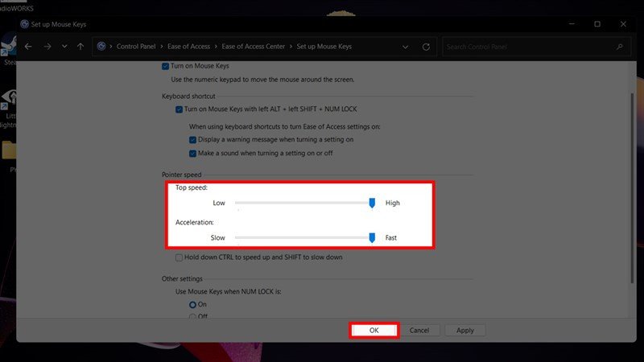Toggle ALT+SHIFT+NUM LOCK shortcut checkbox
Viewport: 644px width, 362px height.
(180, 109)
